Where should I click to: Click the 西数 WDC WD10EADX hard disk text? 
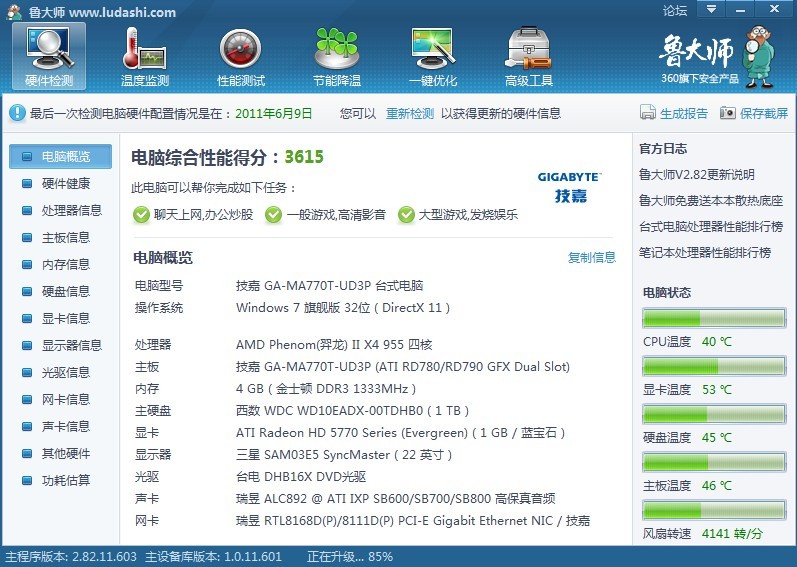coord(352,411)
